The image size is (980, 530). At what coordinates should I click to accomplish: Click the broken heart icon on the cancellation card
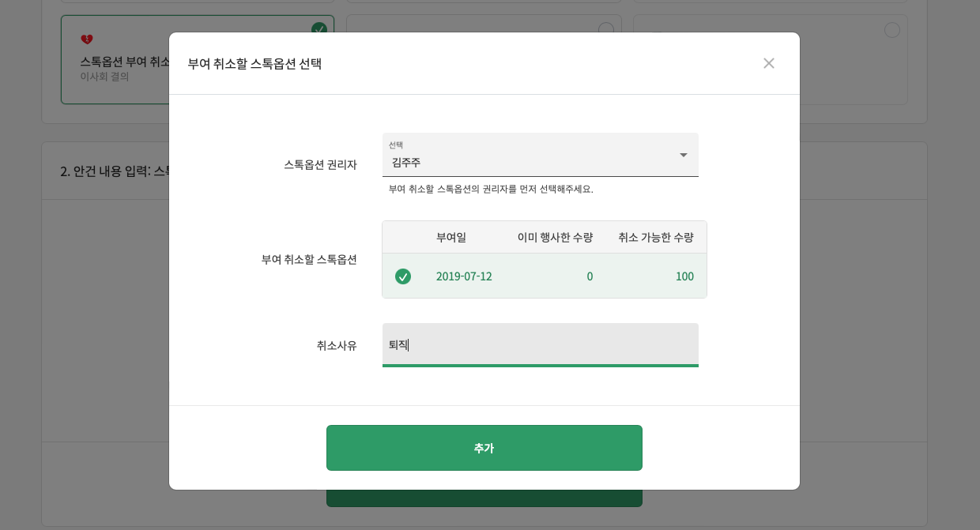pos(87,38)
